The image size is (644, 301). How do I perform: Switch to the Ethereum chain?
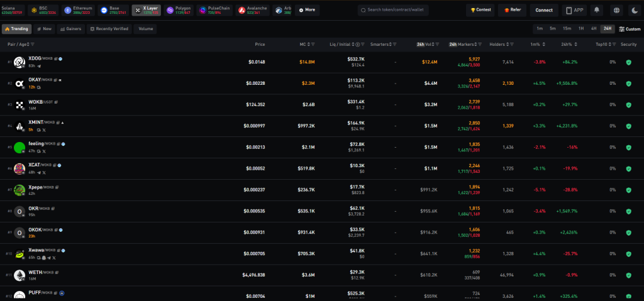(x=79, y=10)
